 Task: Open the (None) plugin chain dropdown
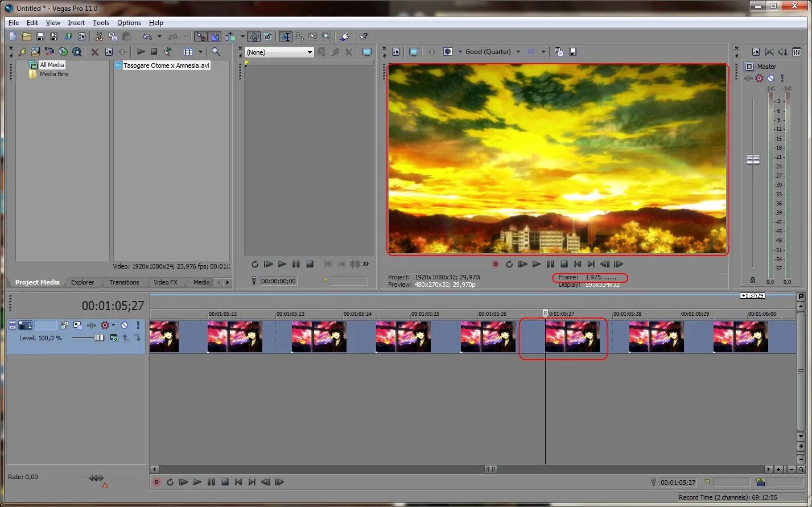click(311, 52)
